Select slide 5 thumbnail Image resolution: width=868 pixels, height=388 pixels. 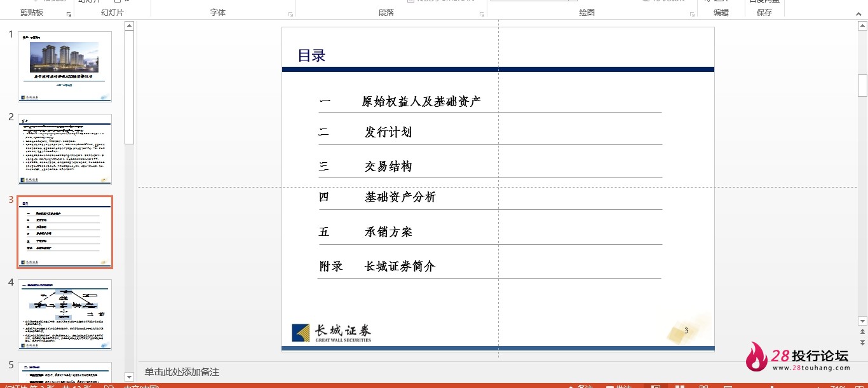click(65, 371)
